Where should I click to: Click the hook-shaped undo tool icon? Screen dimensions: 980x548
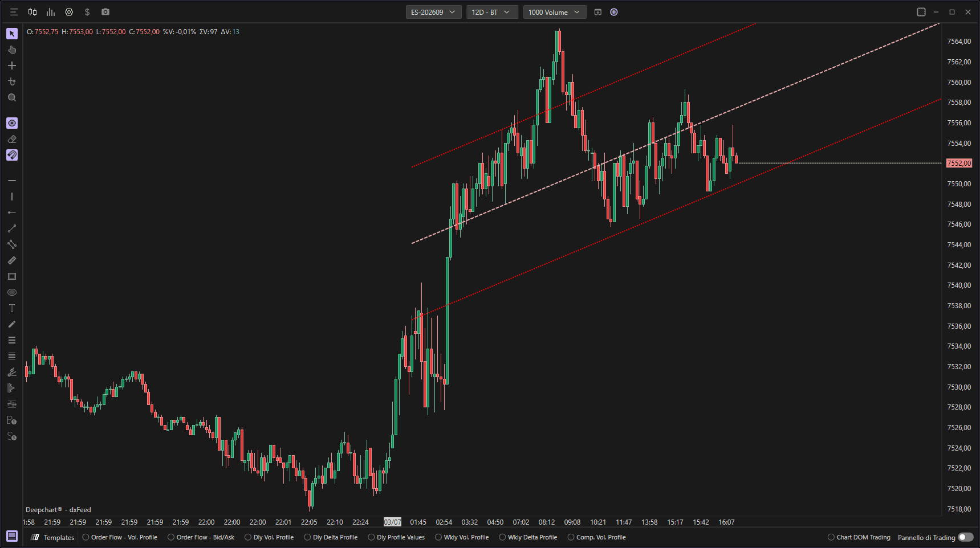point(12,81)
